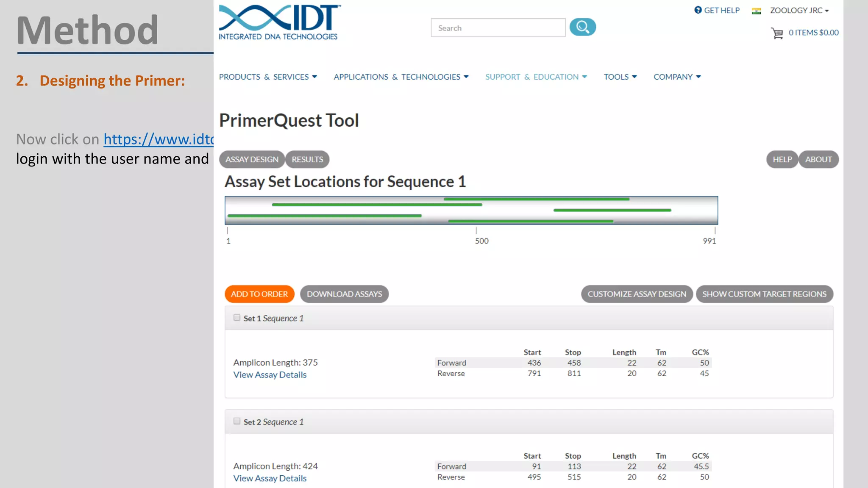Click the Set 1 Reverse primer row
Viewport: 868px width, 488px height.
click(x=573, y=373)
